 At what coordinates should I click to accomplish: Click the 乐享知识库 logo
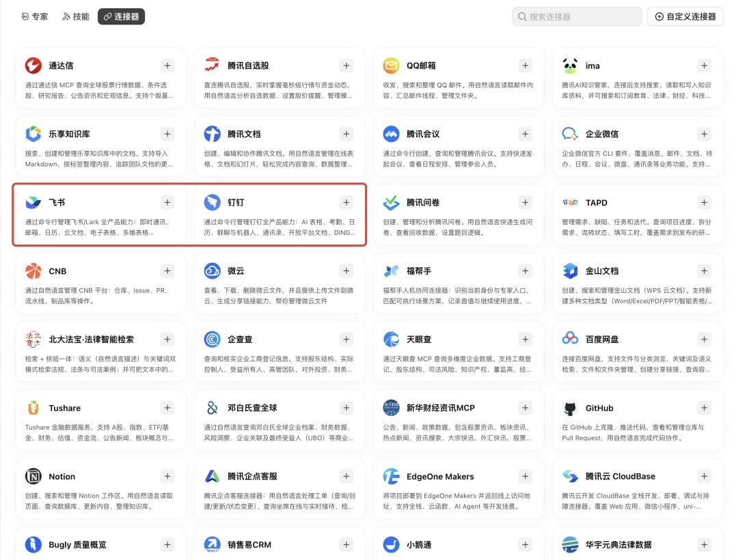(33, 134)
